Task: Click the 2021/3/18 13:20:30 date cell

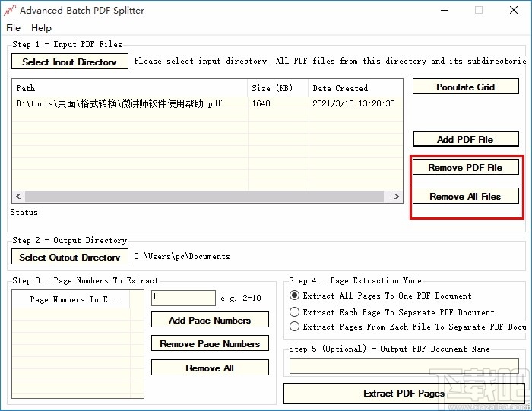Action: click(x=356, y=103)
